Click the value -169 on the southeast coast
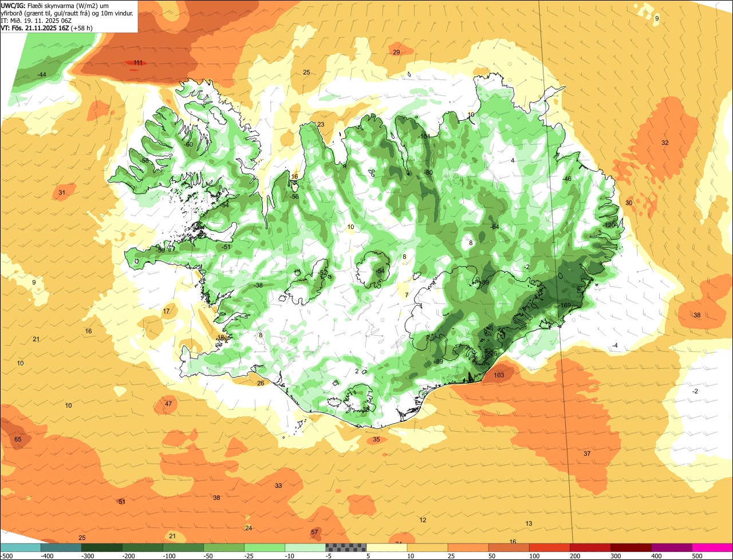 click(565, 306)
